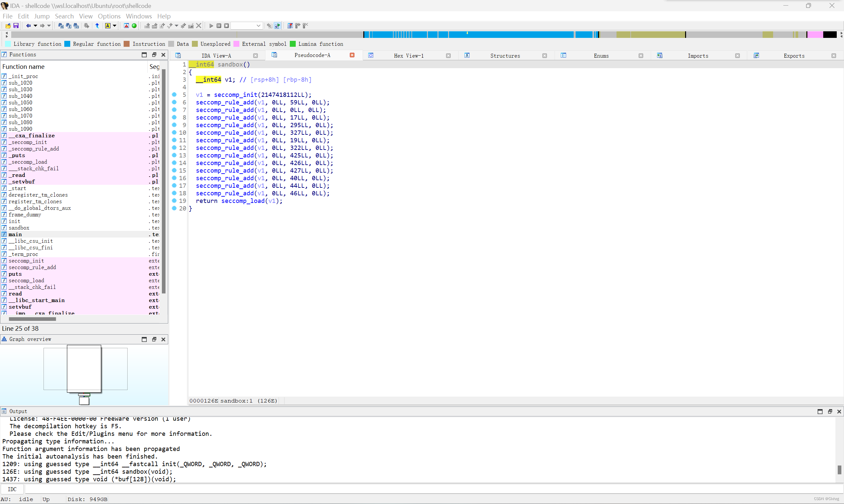Click the search next occurrence icon
The image size is (844, 504).
point(87,26)
